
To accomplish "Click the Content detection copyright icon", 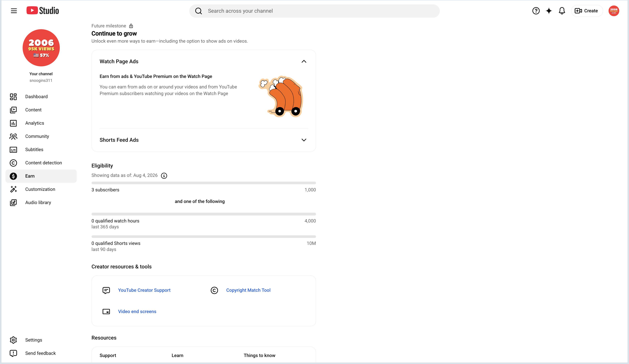I will (13, 163).
